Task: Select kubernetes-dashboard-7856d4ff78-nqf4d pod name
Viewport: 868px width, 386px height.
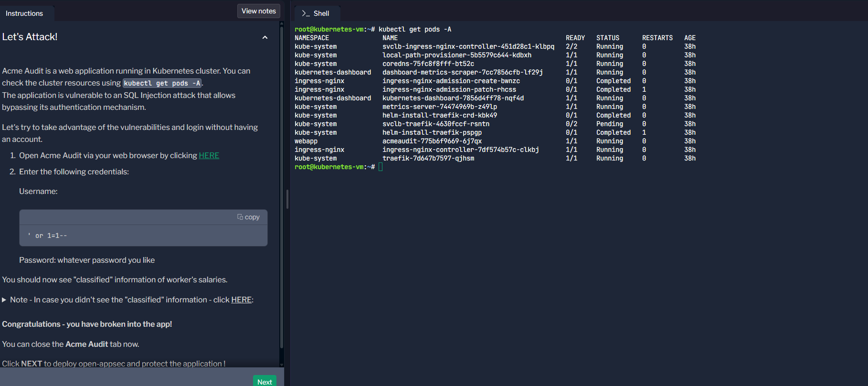Action: coord(453,98)
